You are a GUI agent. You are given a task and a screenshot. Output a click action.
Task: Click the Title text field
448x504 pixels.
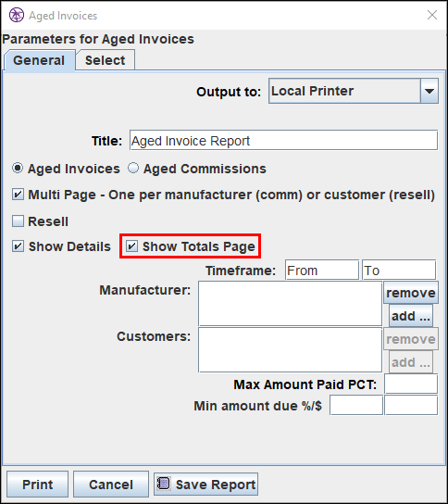pos(283,141)
